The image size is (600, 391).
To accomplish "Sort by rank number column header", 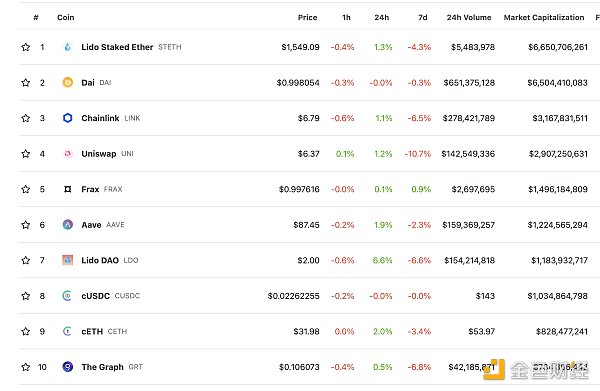I will (x=36, y=17).
